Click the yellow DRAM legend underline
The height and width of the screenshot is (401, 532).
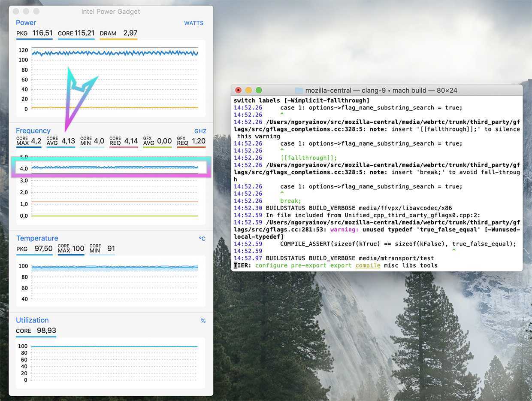click(118, 39)
